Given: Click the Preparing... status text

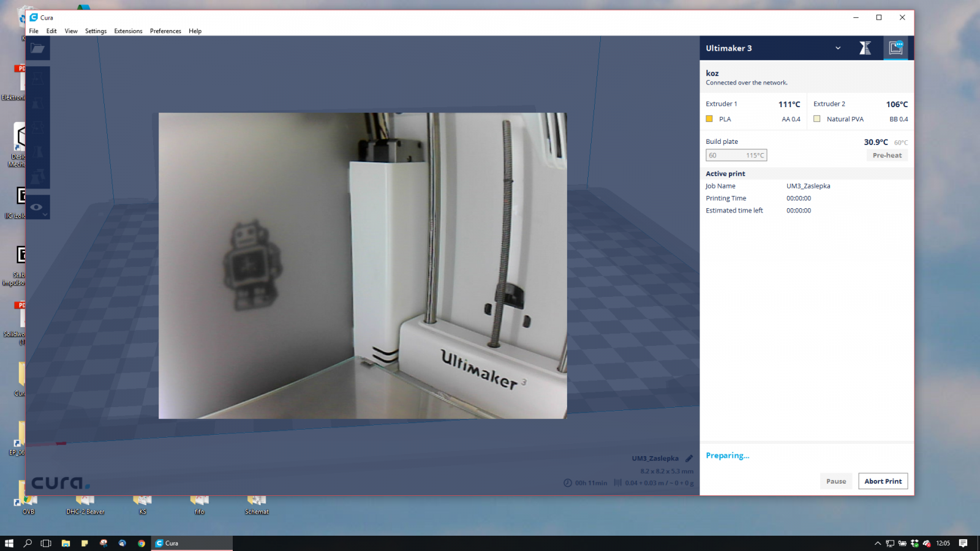Looking at the screenshot, I should [727, 455].
